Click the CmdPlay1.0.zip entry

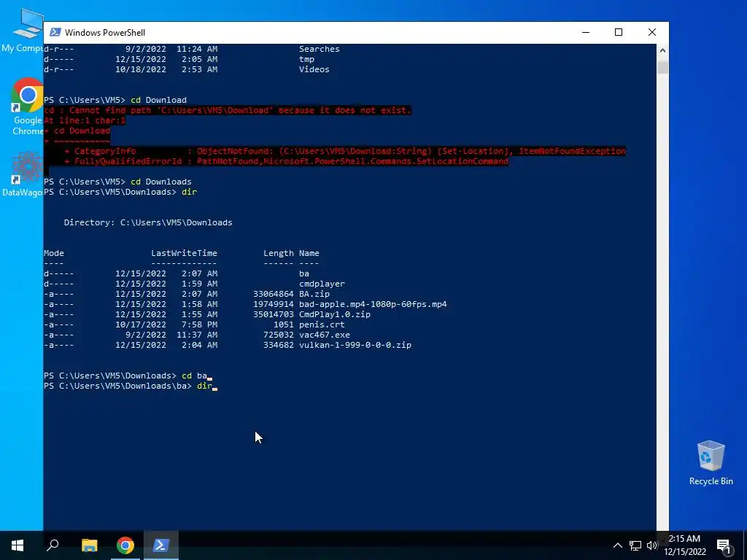point(334,314)
